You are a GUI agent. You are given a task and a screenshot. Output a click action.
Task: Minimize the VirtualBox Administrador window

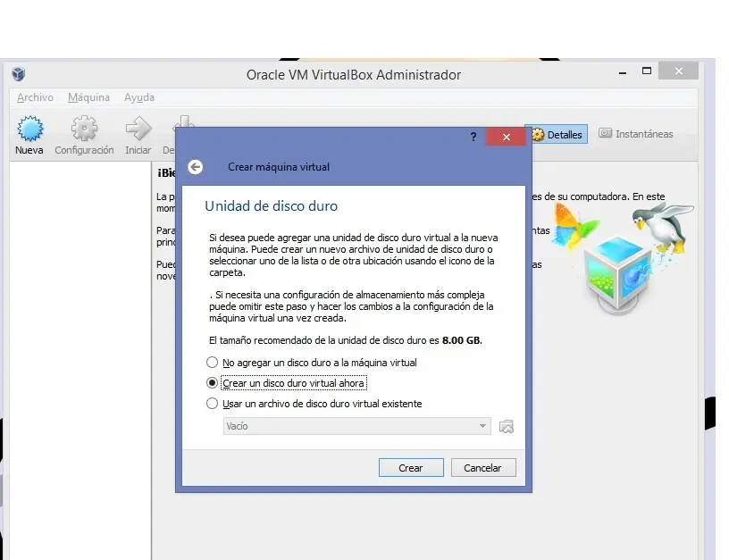623,72
